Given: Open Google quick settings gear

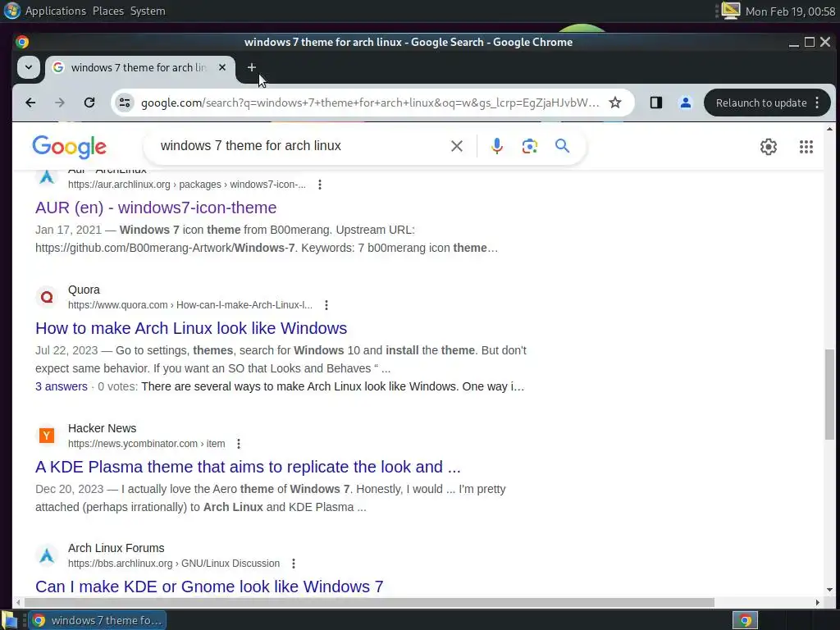Looking at the screenshot, I should click(x=768, y=146).
